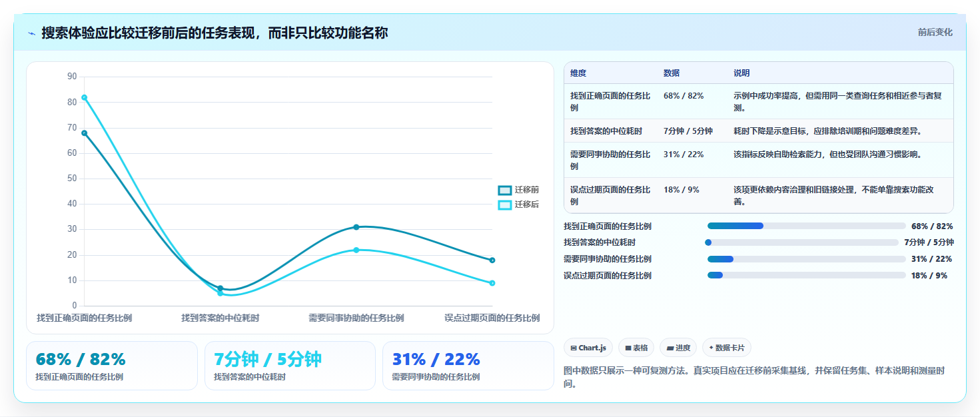Click the 找到正确页面的任务比例 progress bar
The height and width of the screenshot is (417, 980).
coord(806,226)
